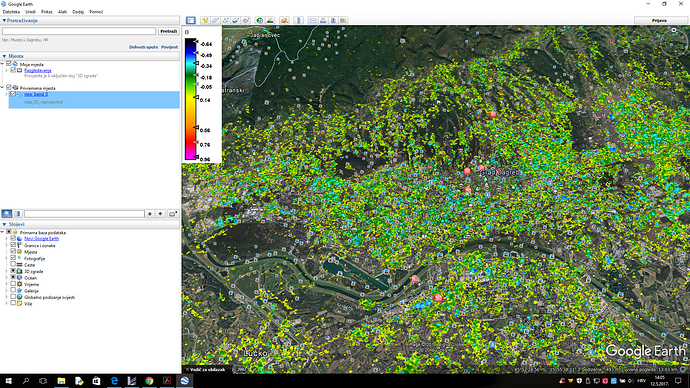Click the Save Image toolbar icon
This screenshot has height=388, width=690.
tap(333, 20)
